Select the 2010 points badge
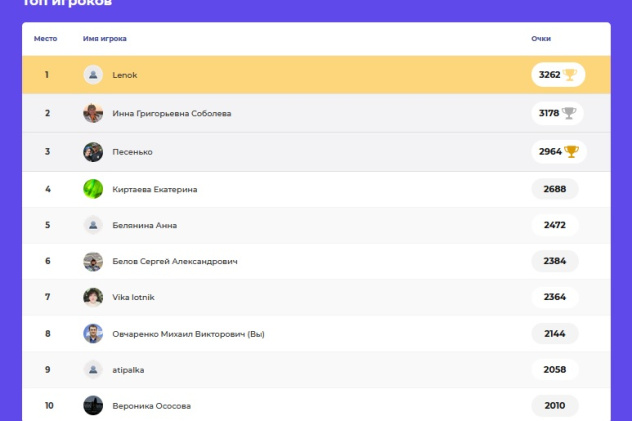 click(x=555, y=405)
